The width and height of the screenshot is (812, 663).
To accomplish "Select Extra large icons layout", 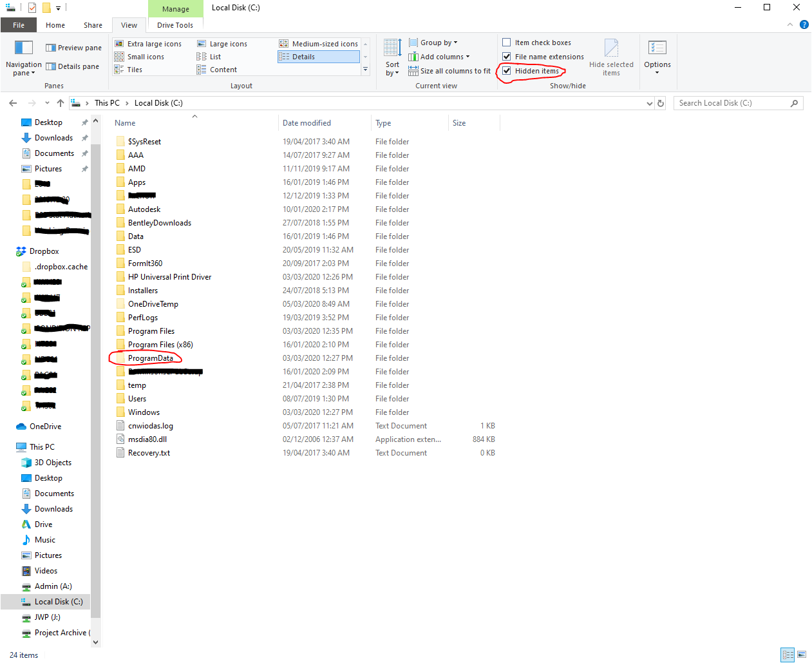I will point(148,44).
